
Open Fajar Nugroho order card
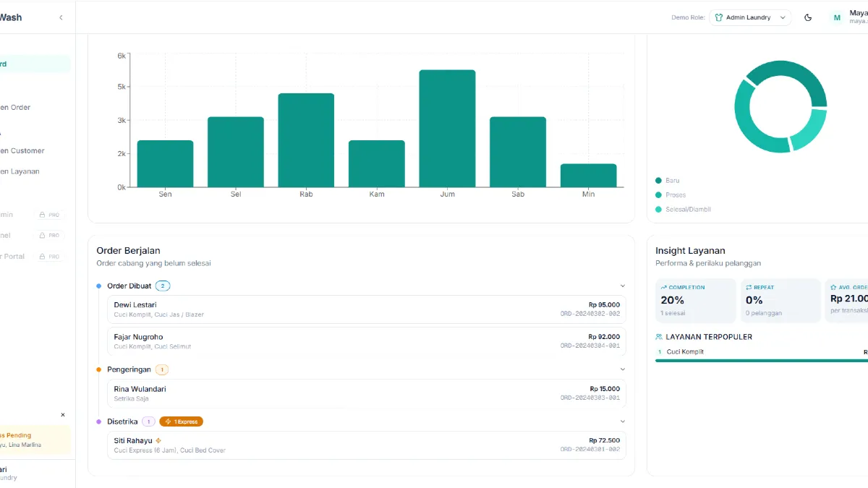pos(367,341)
